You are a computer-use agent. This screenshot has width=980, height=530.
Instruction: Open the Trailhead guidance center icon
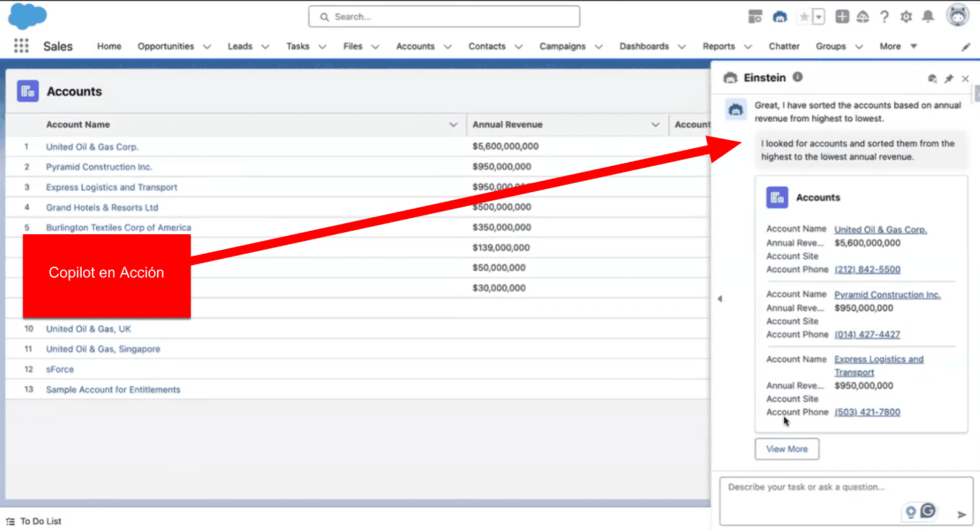pyautogui.click(x=862, y=17)
